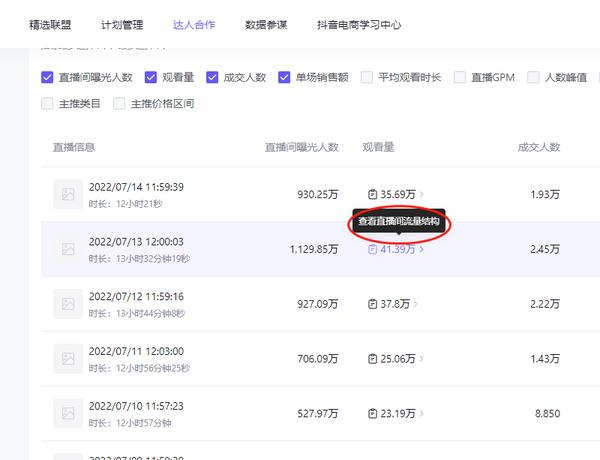Click the 成交人数 column header
Screen dimensions: 600x460
539,147
